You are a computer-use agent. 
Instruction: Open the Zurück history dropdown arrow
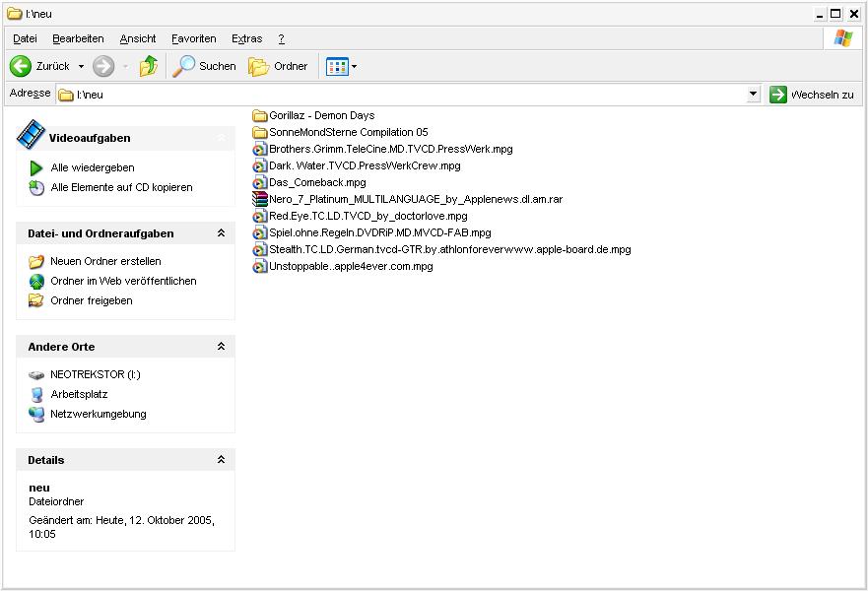click(x=81, y=67)
